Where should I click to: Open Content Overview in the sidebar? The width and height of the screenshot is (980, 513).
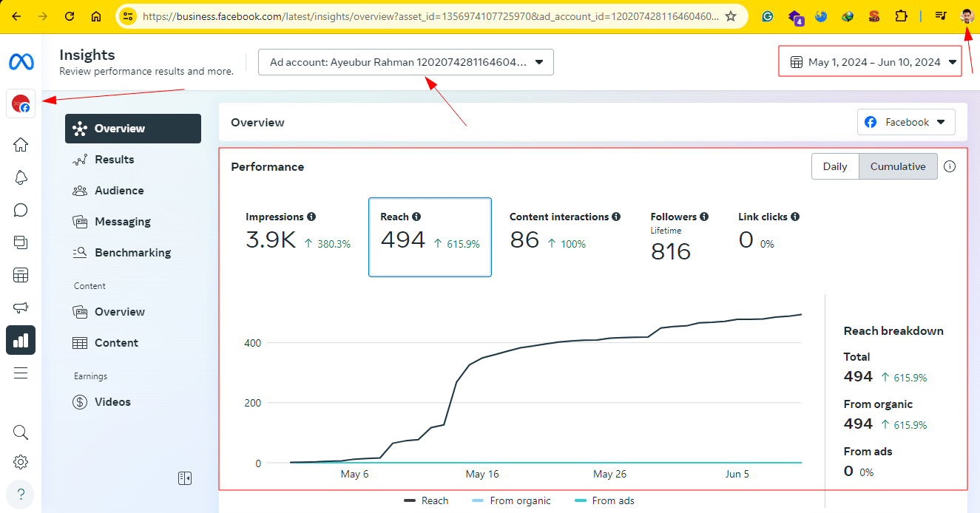point(133,312)
